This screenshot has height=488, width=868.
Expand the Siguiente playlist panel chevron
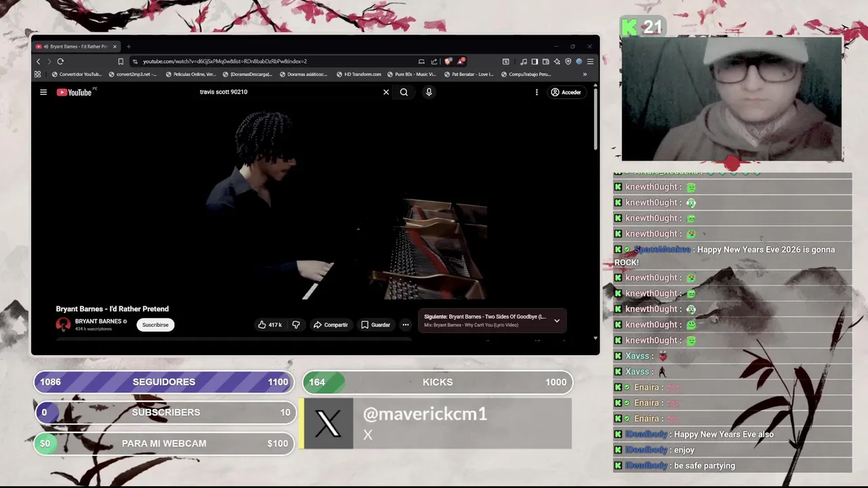pos(557,321)
